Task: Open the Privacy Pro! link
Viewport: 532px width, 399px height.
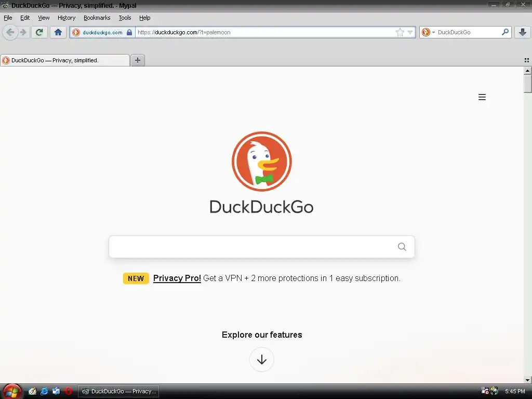Action: 177,278
